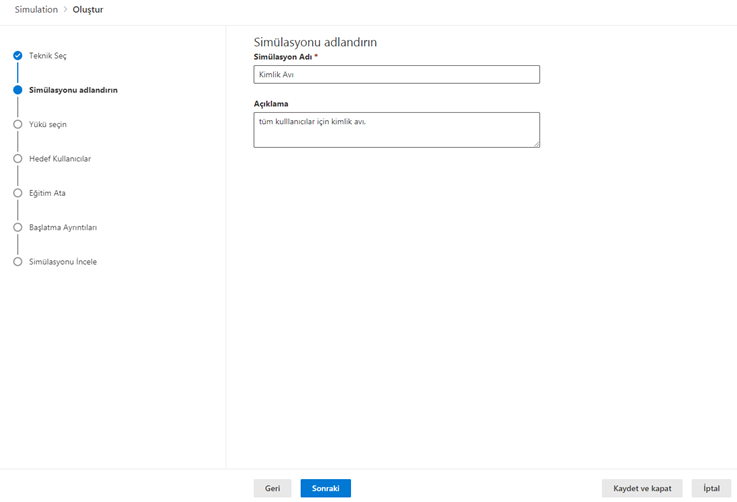This screenshot has height=502, width=737.
Task: Select the Yükü seçin step label
Action: 48,124
